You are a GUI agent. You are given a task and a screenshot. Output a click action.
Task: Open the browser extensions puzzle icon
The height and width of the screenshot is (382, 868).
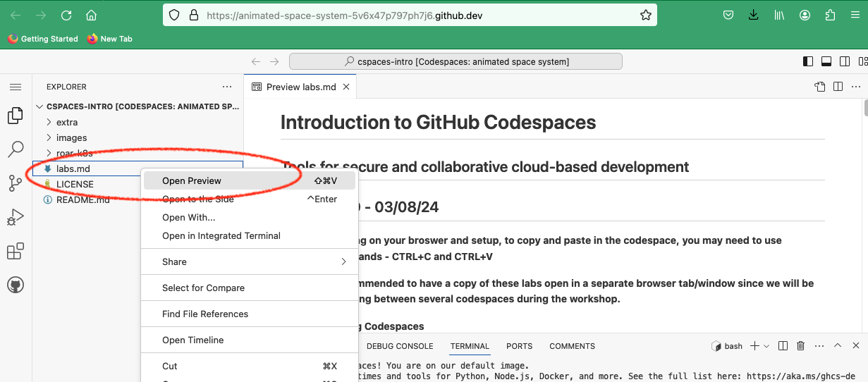[x=830, y=15]
